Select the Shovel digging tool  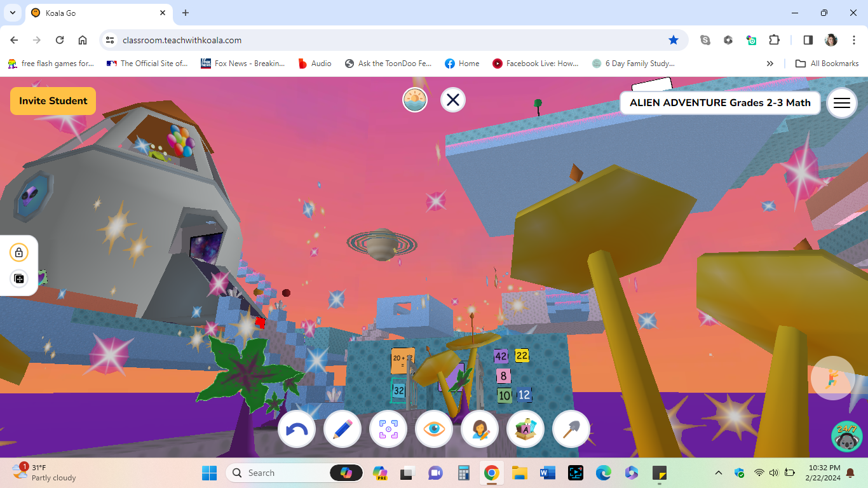pyautogui.click(x=571, y=429)
